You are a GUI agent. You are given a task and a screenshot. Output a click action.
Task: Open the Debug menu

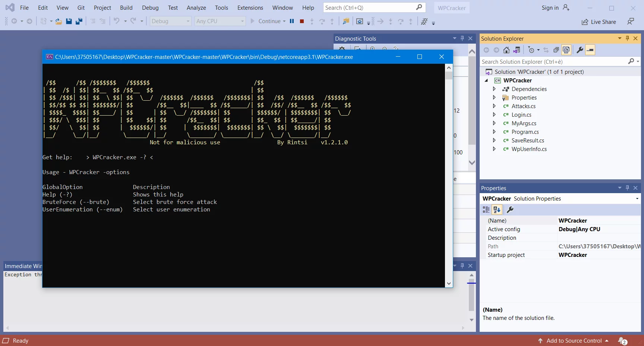pyautogui.click(x=150, y=8)
